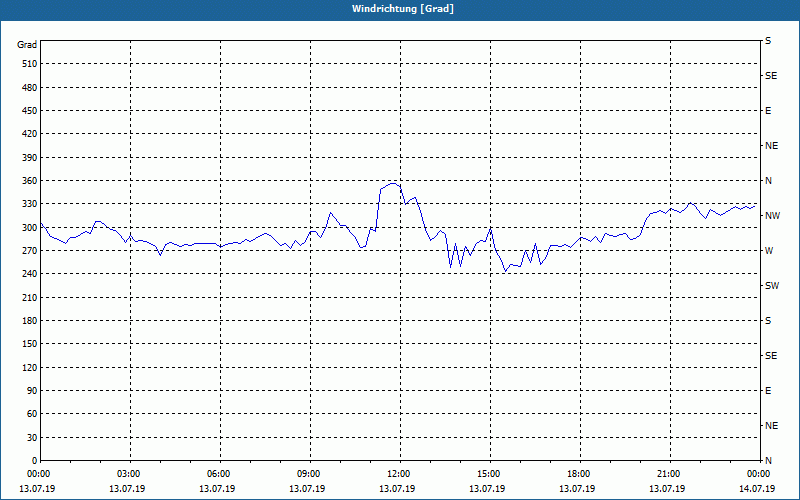Select the 18:00 time axis label

pos(578,474)
